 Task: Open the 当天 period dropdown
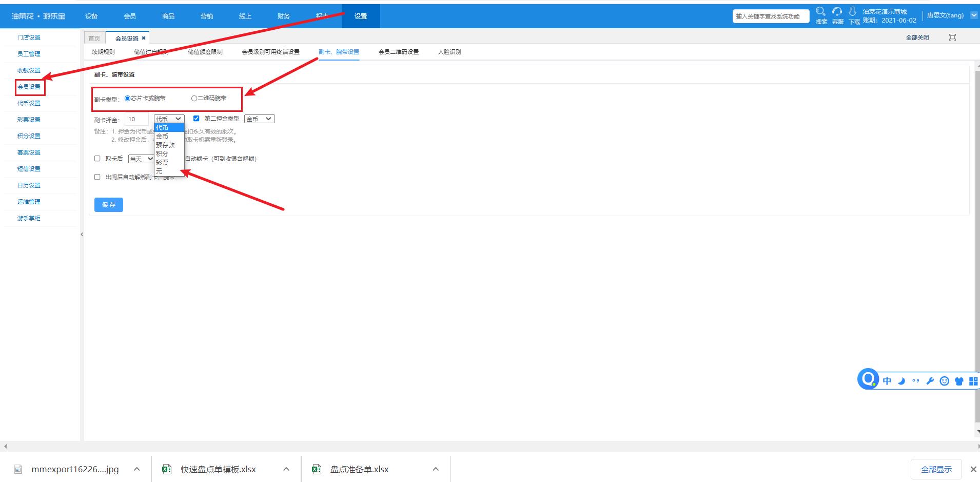coord(141,159)
